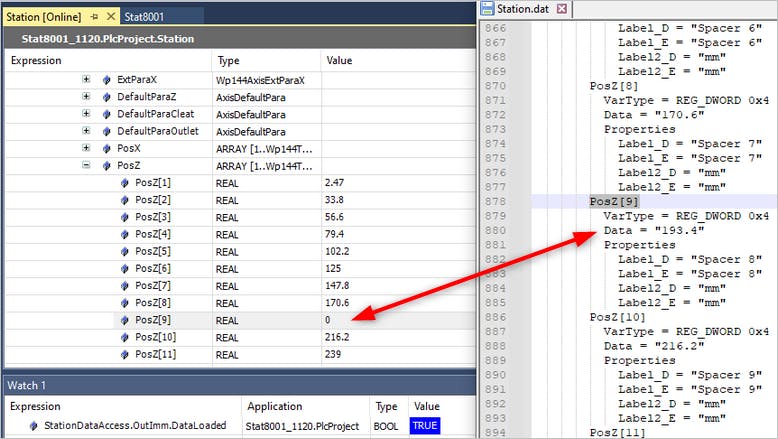778x439 pixels.
Task: Click the variable icon next to PosX
Action: (106, 148)
